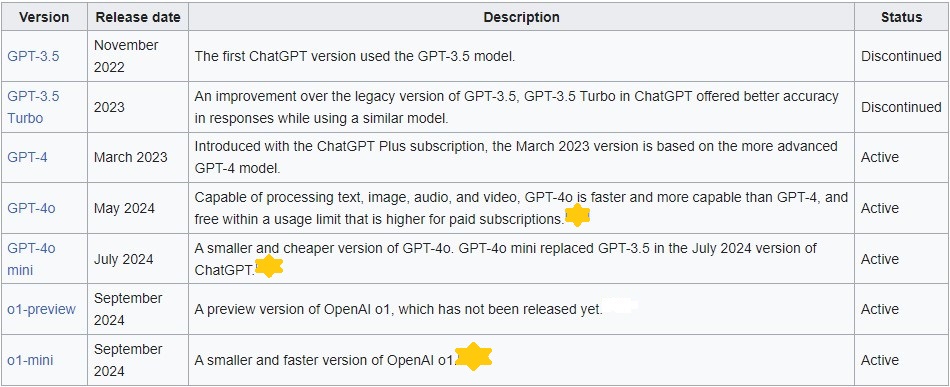This screenshot has height=387, width=950.
Task: Select the Status column header
Action: click(x=902, y=18)
